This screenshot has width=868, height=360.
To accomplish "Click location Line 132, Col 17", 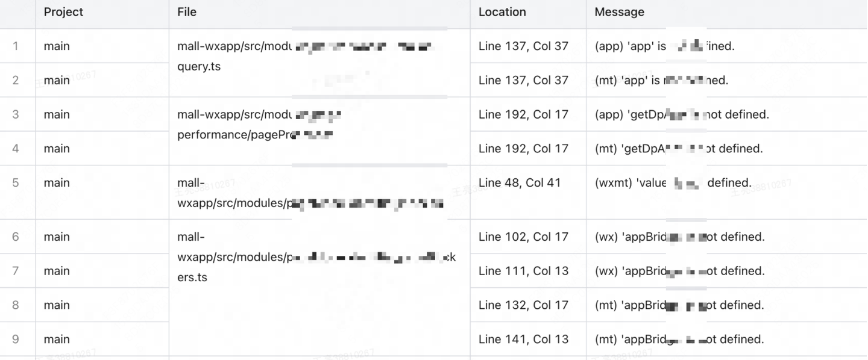I will pos(523,305).
